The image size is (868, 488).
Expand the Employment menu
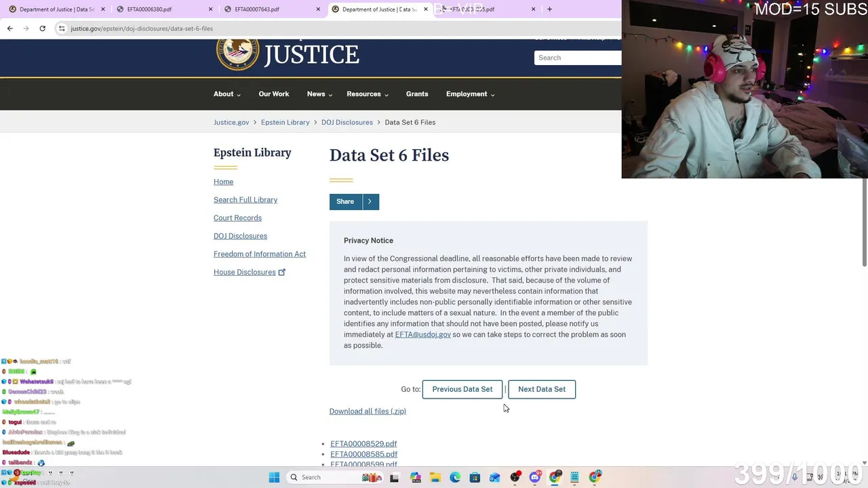pyautogui.click(x=471, y=94)
